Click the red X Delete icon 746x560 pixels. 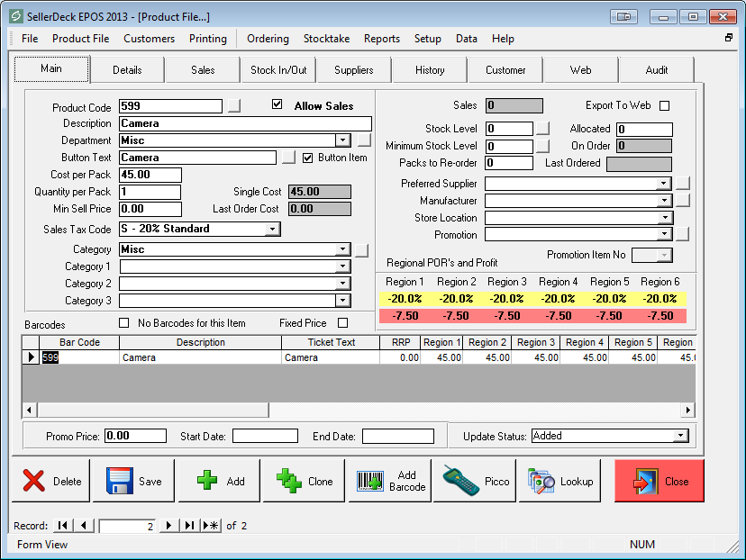[34, 481]
